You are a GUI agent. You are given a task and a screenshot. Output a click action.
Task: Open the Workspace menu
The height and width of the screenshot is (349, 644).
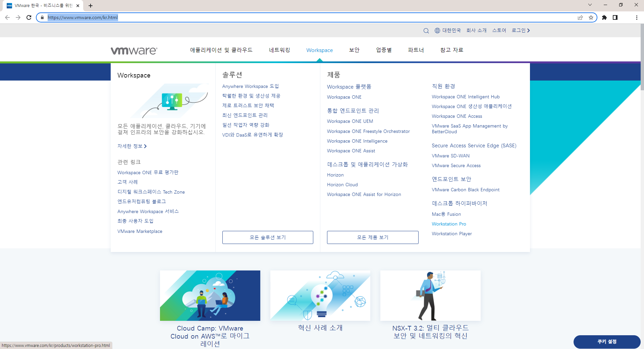coord(320,50)
